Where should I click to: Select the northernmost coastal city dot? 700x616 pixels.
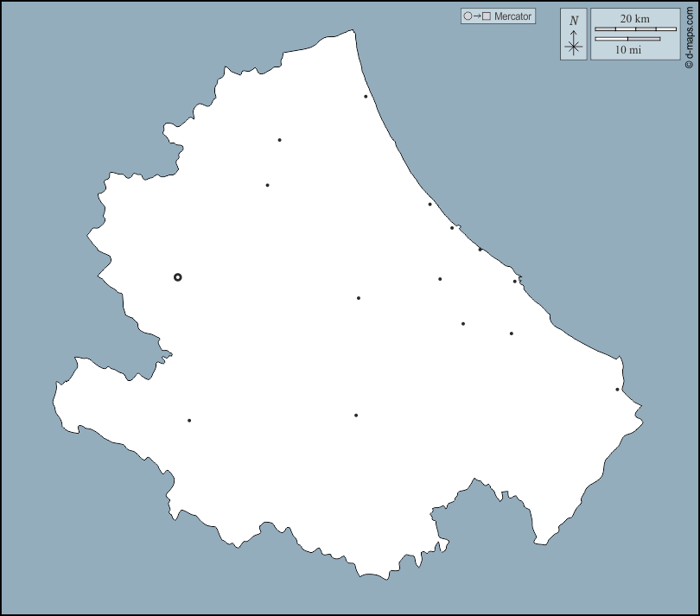[x=366, y=97]
